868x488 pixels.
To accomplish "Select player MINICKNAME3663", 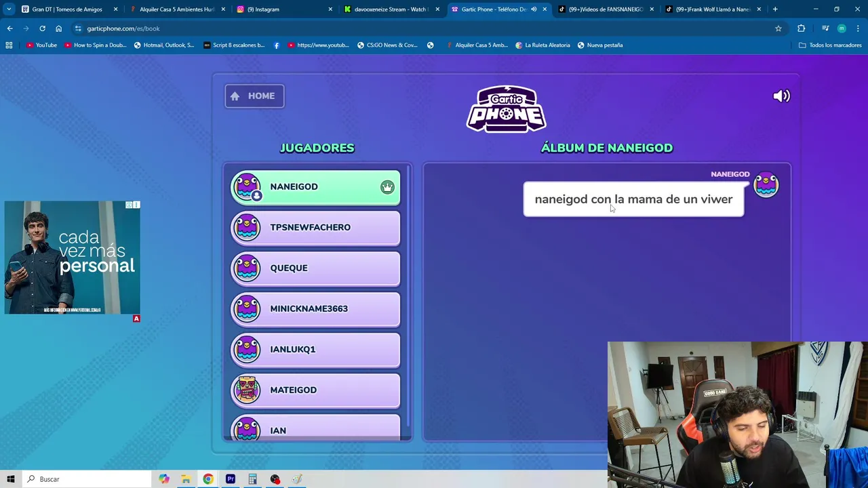I will coord(315,309).
